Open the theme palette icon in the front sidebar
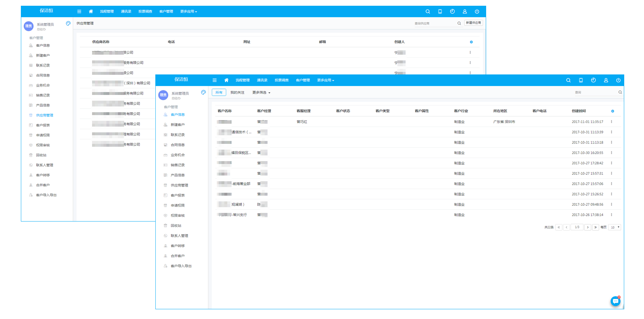Viewport: 644px width, 319px height. pos(204,92)
